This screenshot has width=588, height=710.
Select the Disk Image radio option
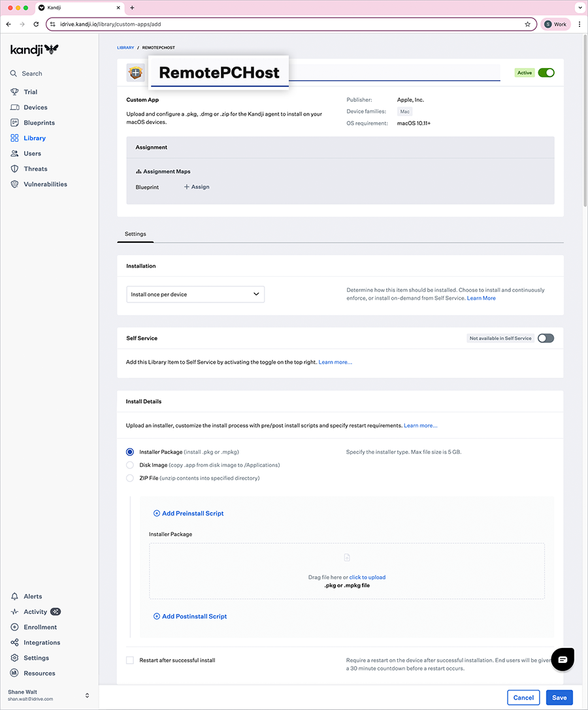(x=130, y=465)
